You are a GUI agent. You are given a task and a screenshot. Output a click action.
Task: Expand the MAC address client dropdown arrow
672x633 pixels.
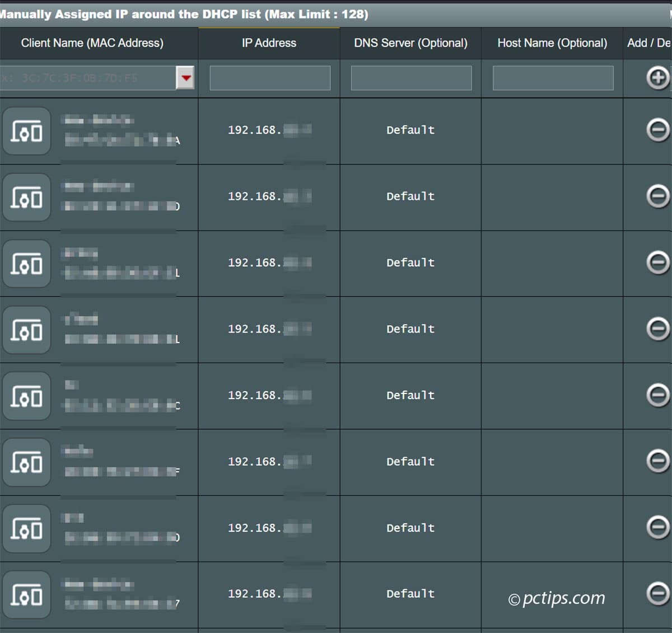(185, 78)
